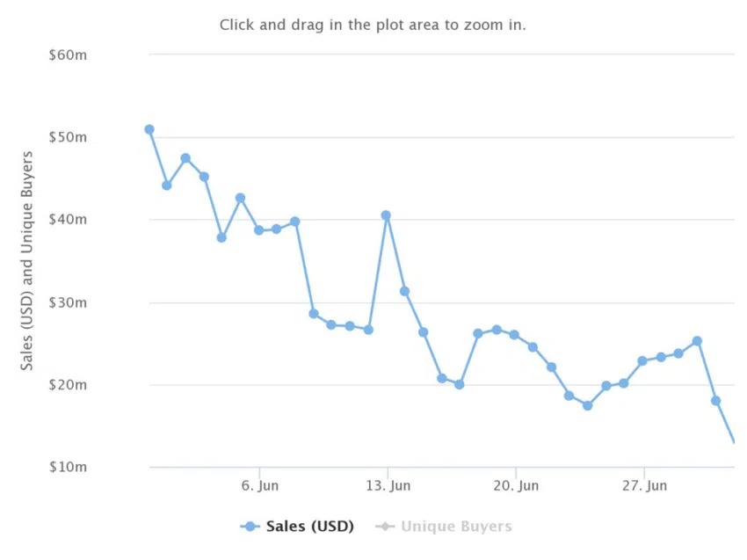This screenshot has height=560, width=747.
Task: Click the 20. Jun x-axis label
Action: click(516, 485)
